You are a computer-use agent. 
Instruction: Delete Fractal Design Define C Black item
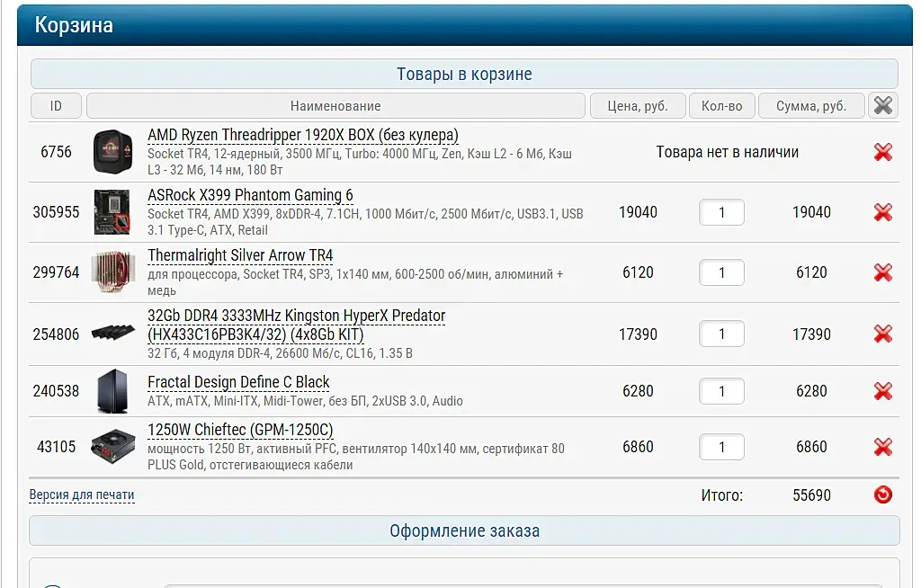(x=883, y=391)
